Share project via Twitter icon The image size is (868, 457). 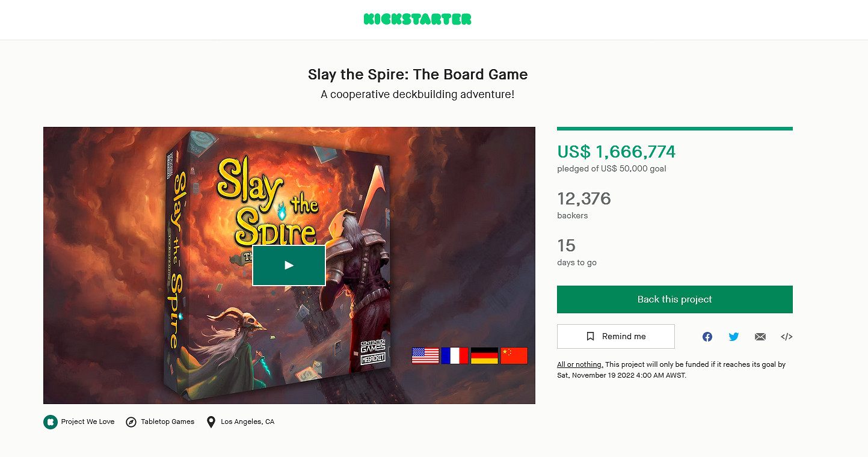(734, 337)
